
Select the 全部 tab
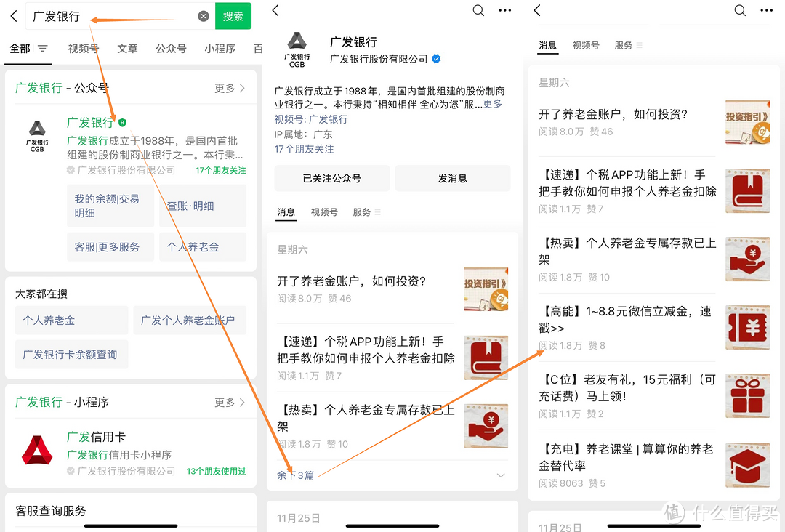(20, 49)
